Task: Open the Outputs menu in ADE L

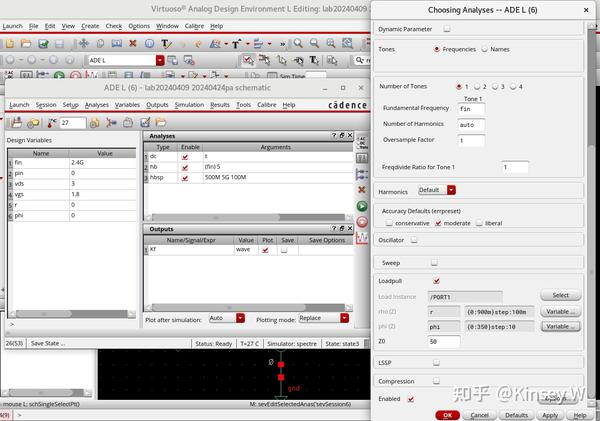Action: [157, 105]
